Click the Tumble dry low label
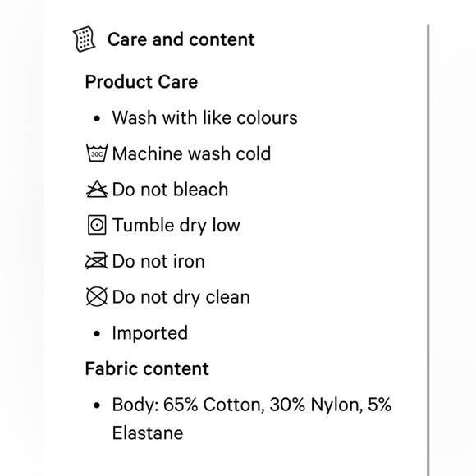The image size is (476, 476). click(x=176, y=225)
